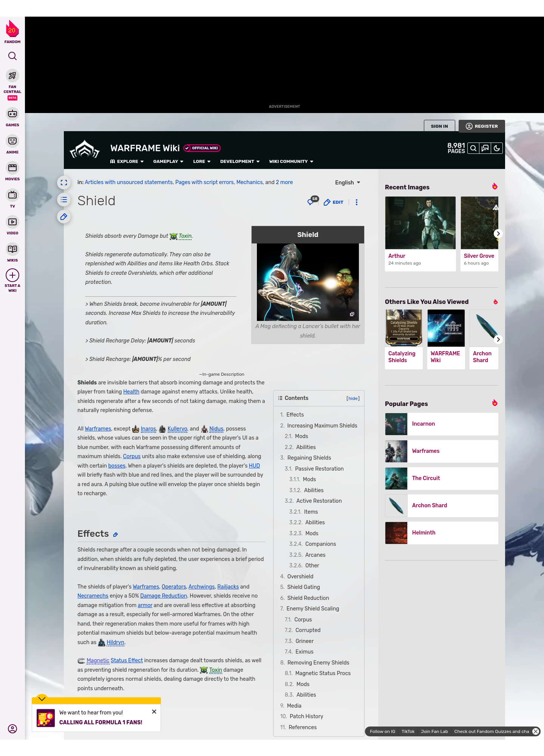Expand the Development dropdown menu
Image resolution: width=544 pixels, height=756 pixels.
[240, 161]
